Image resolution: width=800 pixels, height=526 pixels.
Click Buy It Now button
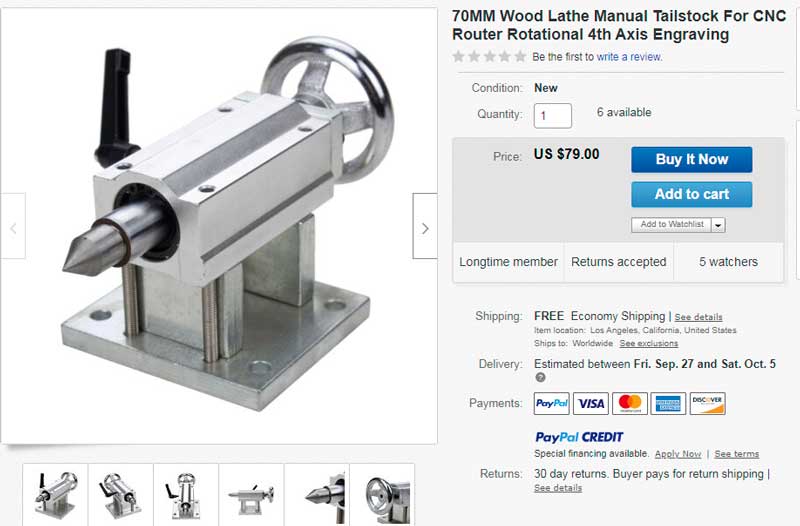tap(691, 160)
